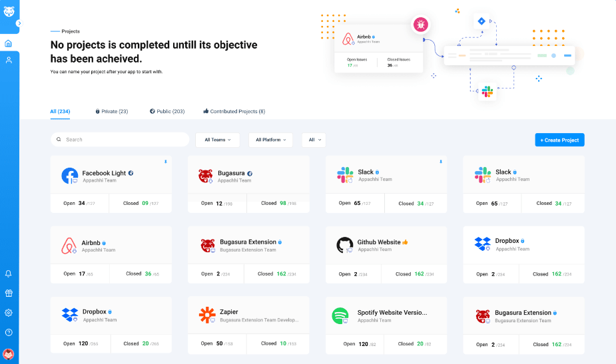Open the Contributed Projects (8) tab

coord(234,111)
